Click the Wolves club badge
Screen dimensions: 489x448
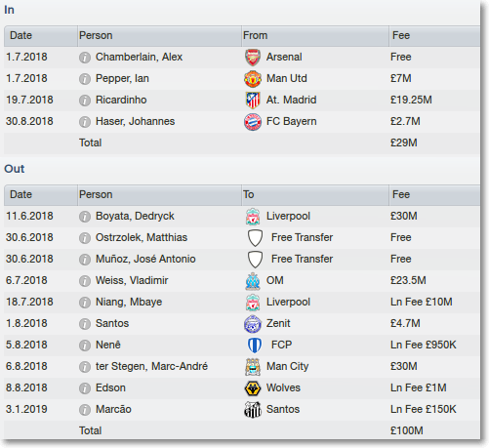(x=253, y=388)
